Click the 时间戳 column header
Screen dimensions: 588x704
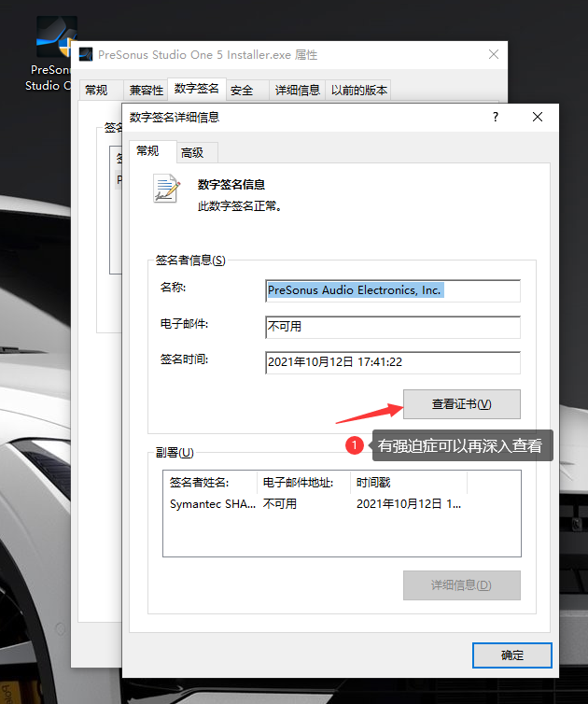(409, 483)
